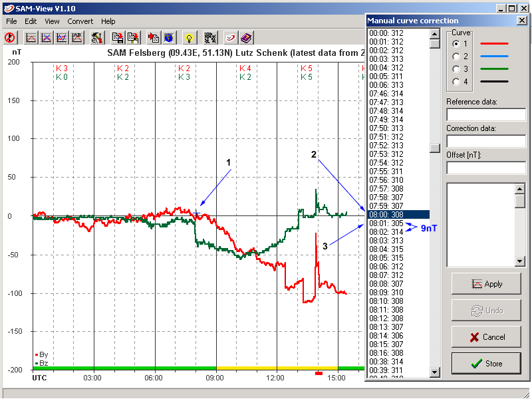Open the Convert menu
Screen dimensions: 532x399
80,21
